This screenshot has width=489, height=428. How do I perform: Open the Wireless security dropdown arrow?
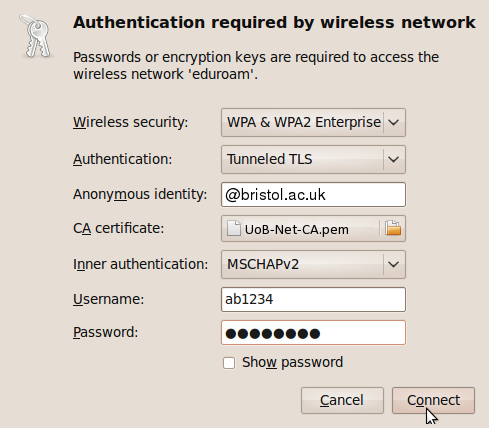394,122
